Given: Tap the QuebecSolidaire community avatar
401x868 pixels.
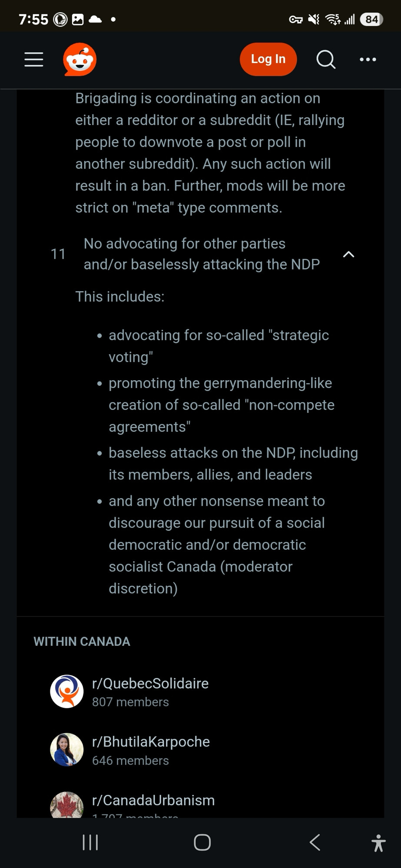Looking at the screenshot, I should point(67,691).
